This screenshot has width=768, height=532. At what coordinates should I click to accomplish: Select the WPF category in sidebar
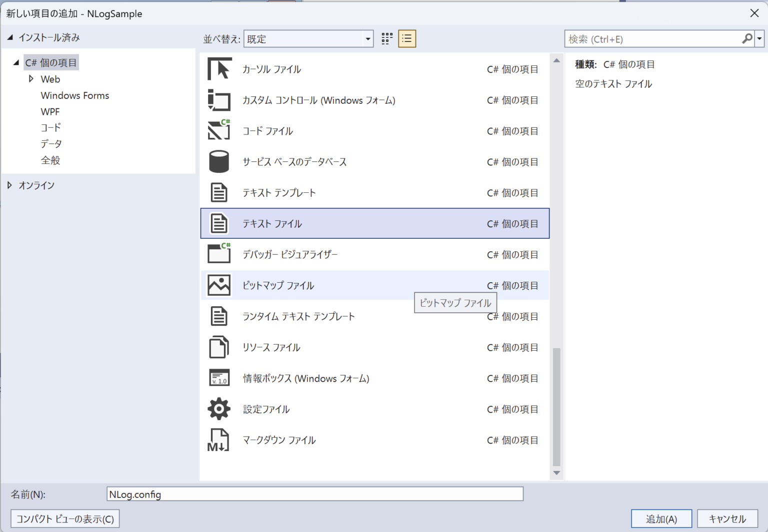(x=49, y=111)
